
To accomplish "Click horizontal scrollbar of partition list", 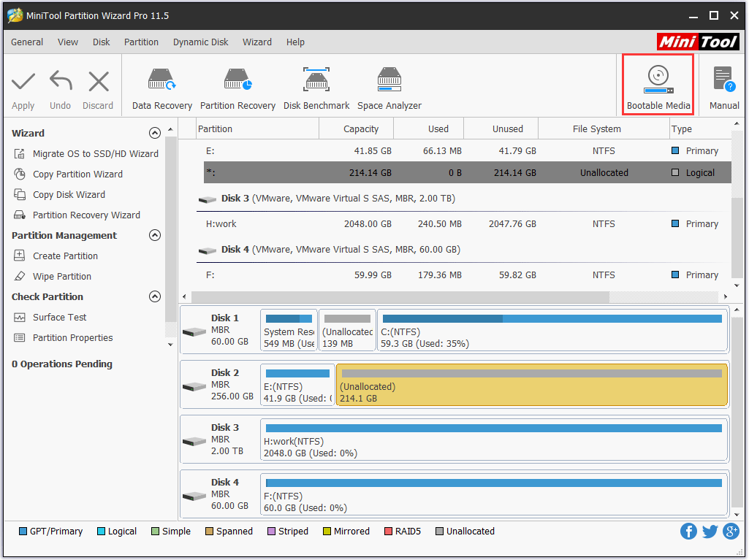I will [400, 296].
